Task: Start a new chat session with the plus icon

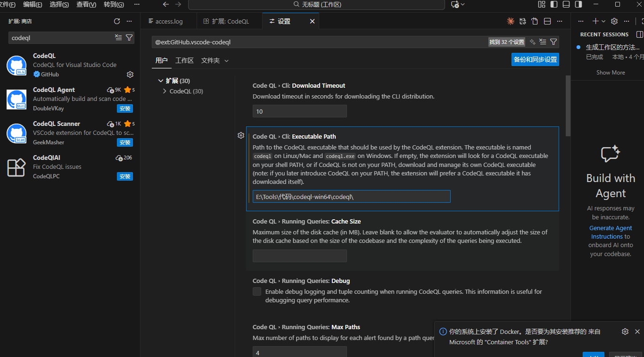Action: (x=595, y=21)
